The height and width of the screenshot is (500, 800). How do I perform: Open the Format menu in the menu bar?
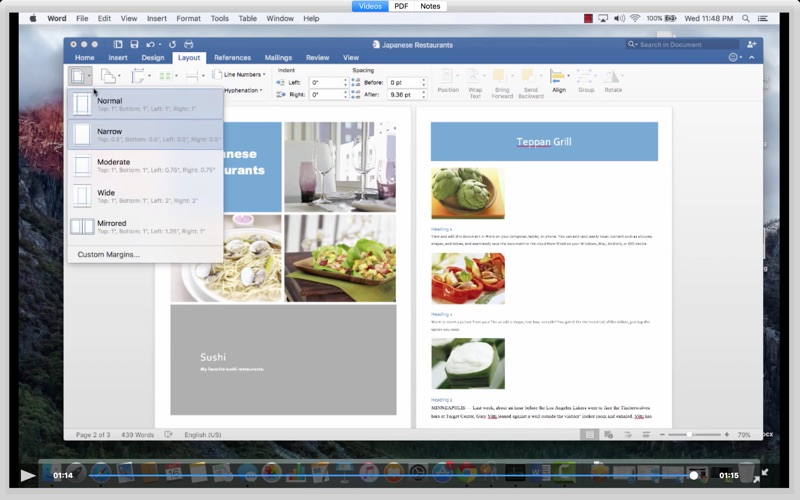coord(188,18)
